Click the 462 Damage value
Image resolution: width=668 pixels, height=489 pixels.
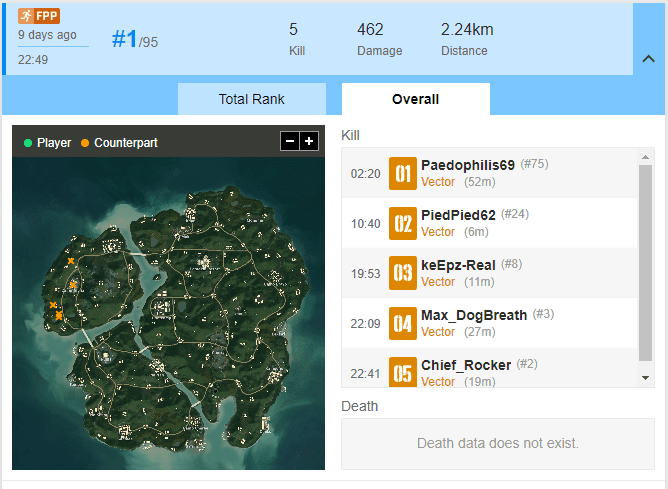click(x=370, y=30)
